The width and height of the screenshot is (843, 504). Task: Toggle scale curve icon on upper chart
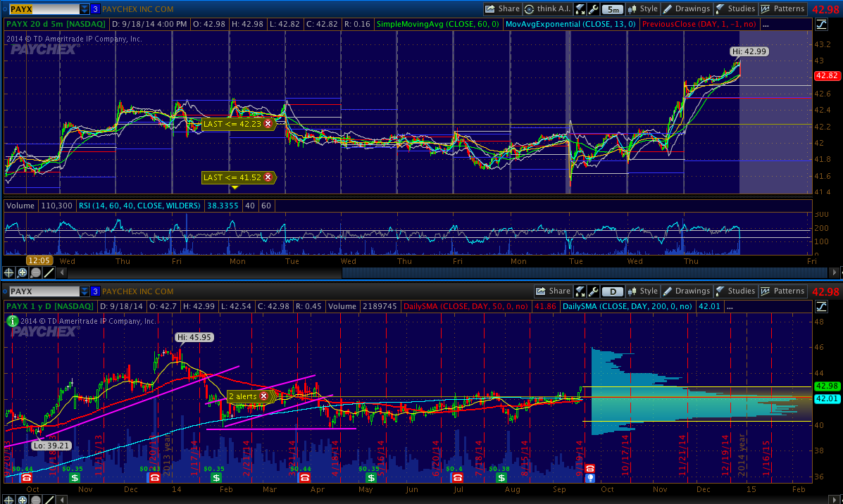(821, 25)
